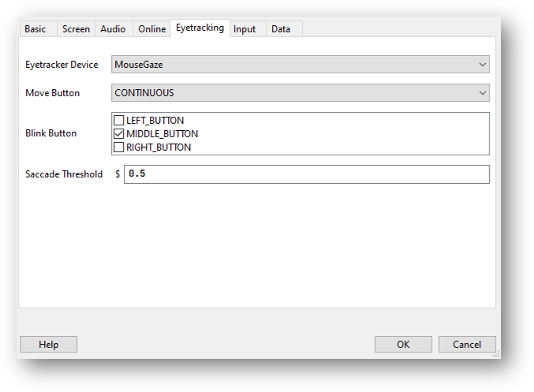Image resolution: width=534 pixels, height=392 pixels.
Task: Uncheck the MIDDLE_BUTTON checkbox
Action: click(x=118, y=134)
